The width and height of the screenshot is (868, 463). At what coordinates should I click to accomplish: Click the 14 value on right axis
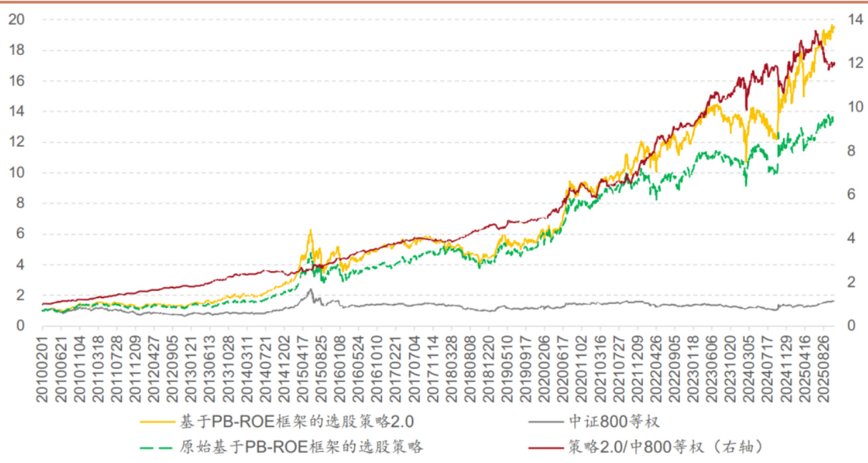point(855,19)
